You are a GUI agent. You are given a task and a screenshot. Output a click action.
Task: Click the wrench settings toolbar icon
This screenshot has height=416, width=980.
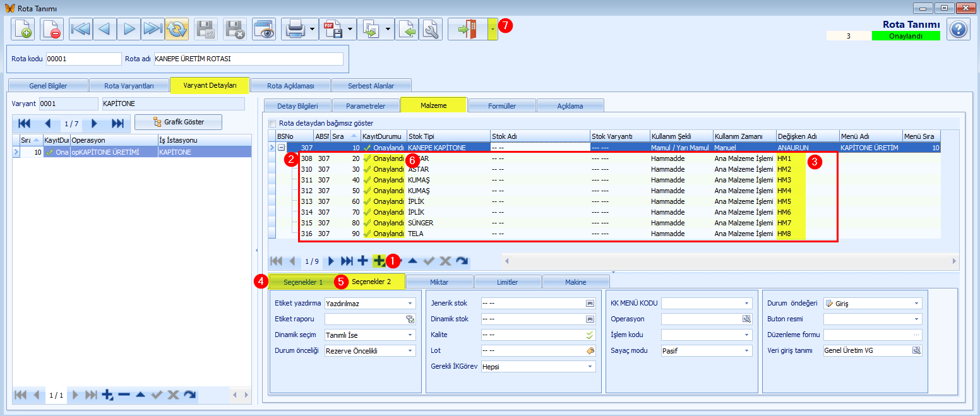[x=430, y=29]
